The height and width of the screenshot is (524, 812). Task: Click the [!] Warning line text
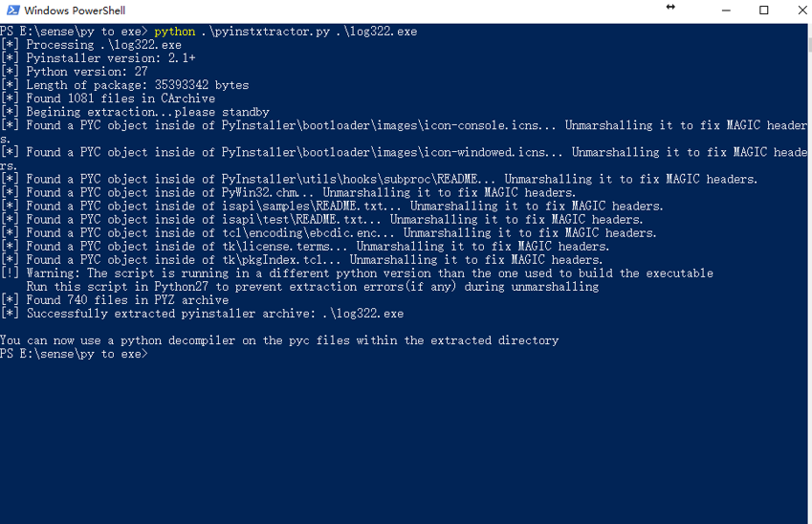point(357,273)
